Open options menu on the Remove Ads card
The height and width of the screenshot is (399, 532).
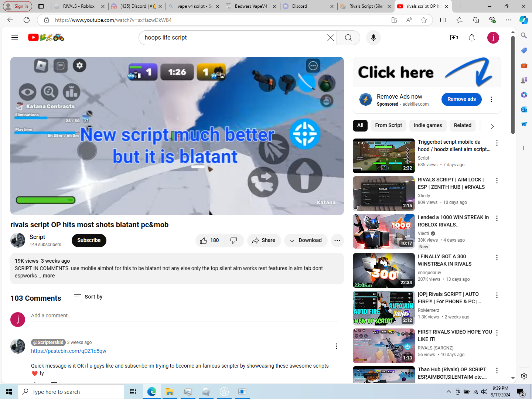click(491, 99)
